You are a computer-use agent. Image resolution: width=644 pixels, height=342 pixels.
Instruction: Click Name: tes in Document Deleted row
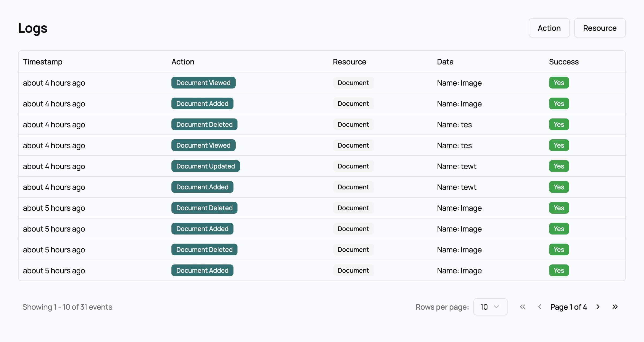pos(454,125)
